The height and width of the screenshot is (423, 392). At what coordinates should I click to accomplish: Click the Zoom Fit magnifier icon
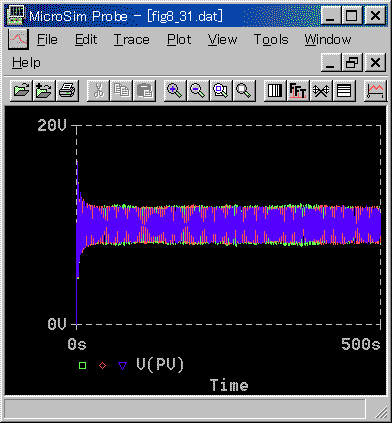pyautogui.click(x=244, y=90)
